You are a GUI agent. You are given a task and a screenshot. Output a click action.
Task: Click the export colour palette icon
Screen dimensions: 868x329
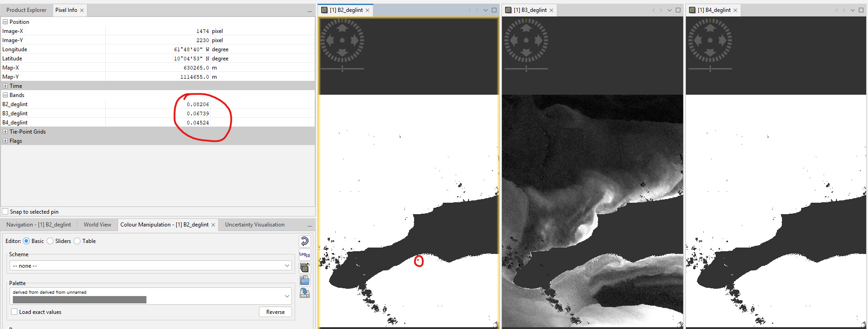304,293
